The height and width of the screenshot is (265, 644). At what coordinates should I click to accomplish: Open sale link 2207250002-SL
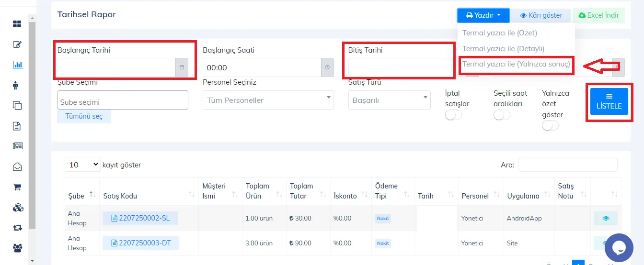140,218
